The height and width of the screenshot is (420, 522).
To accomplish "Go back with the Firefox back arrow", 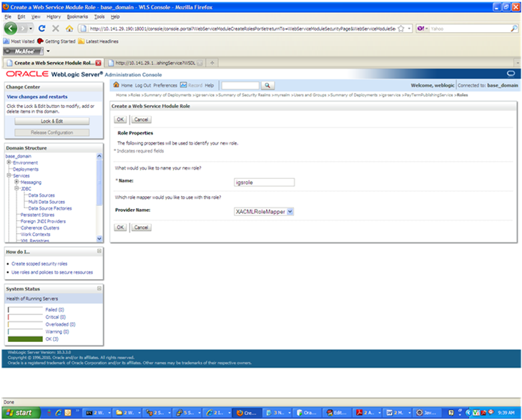I will pos(10,29).
